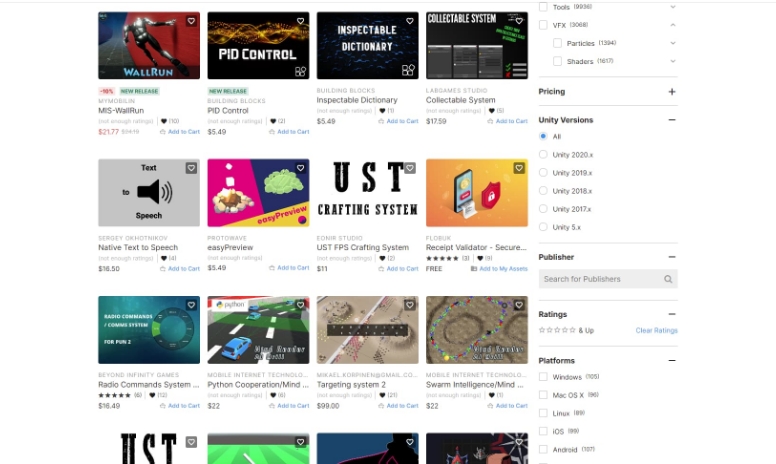Viewport: 776px width, 464px height.
Task: Click heart on Receipt Validator thumbnail
Action: (519, 168)
